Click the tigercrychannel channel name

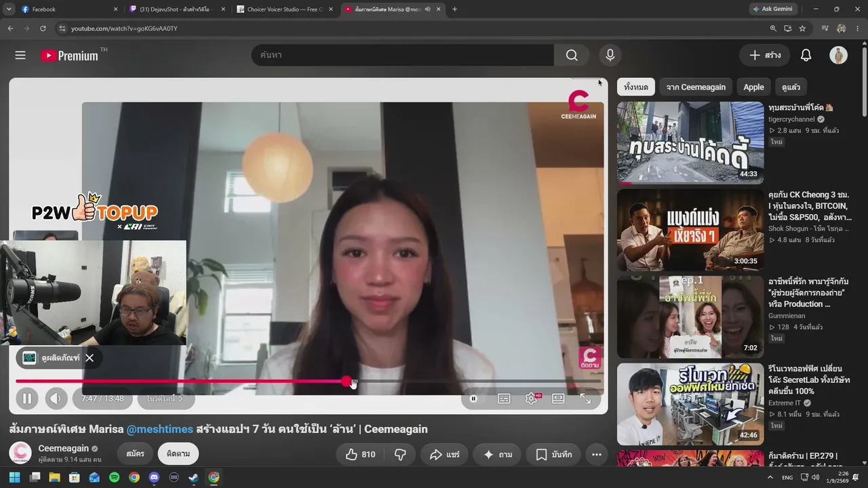coord(791,119)
